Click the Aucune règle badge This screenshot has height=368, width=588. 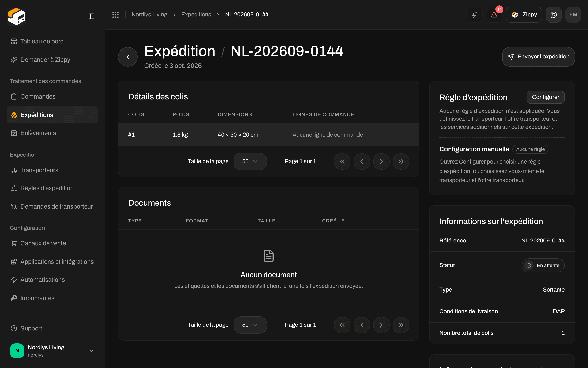tap(530, 149)
